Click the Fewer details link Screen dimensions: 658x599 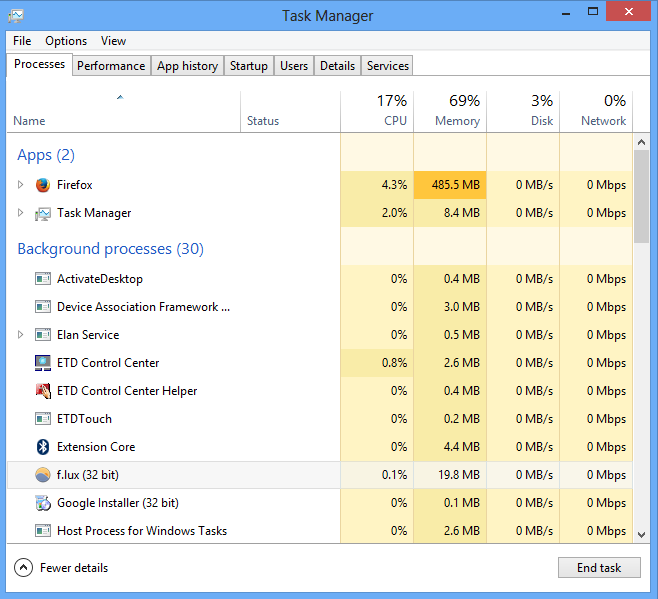[74, 568]
